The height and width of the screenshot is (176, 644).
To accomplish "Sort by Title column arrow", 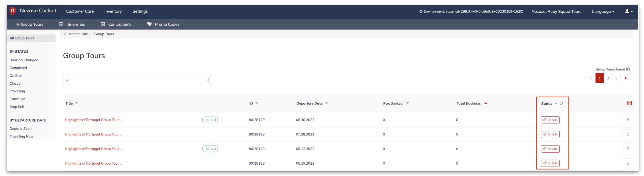I will [77, 103].
